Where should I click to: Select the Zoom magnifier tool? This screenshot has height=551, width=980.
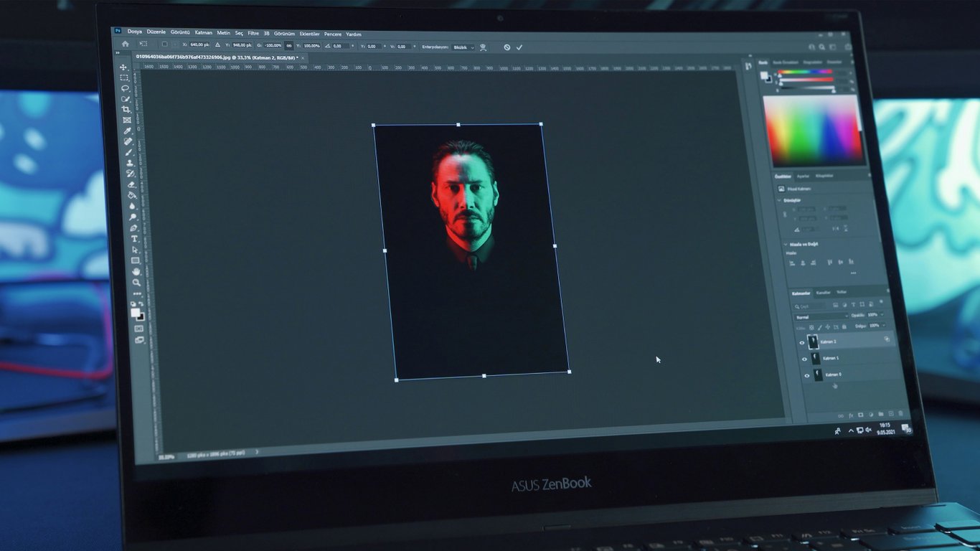[x=136, y=282]
